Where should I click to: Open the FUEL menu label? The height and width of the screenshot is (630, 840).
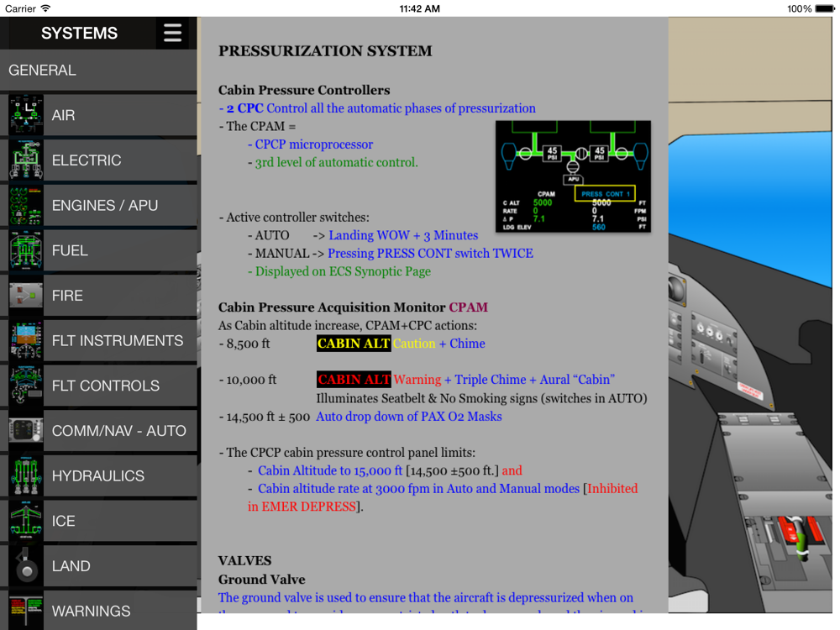click(70, 250)
